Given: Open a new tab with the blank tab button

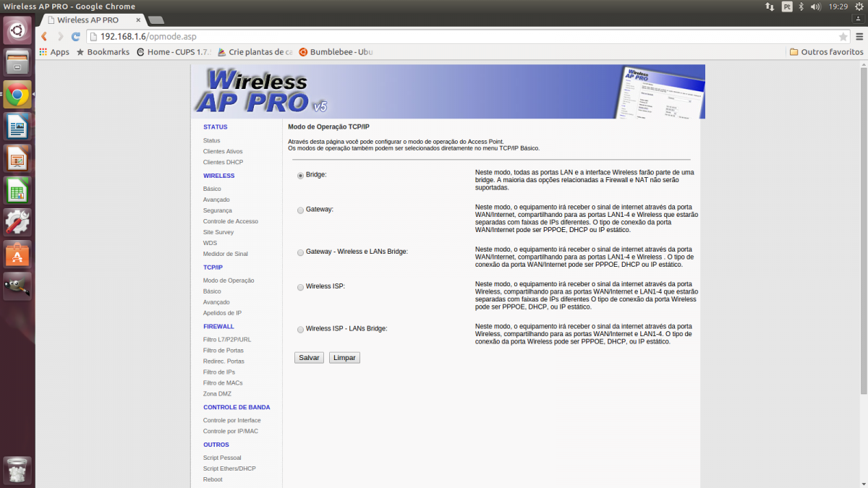Looking at the screenshot, I should 156,20.
